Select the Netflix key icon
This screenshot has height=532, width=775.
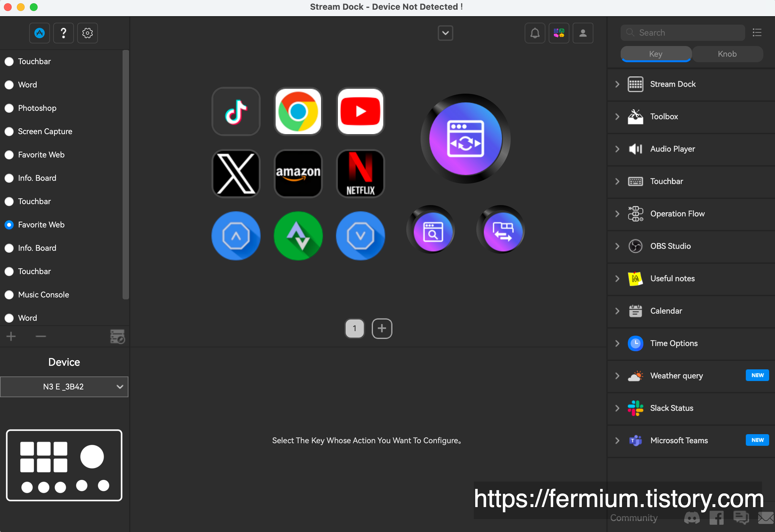pyautogui.click(x=360, y=174)
